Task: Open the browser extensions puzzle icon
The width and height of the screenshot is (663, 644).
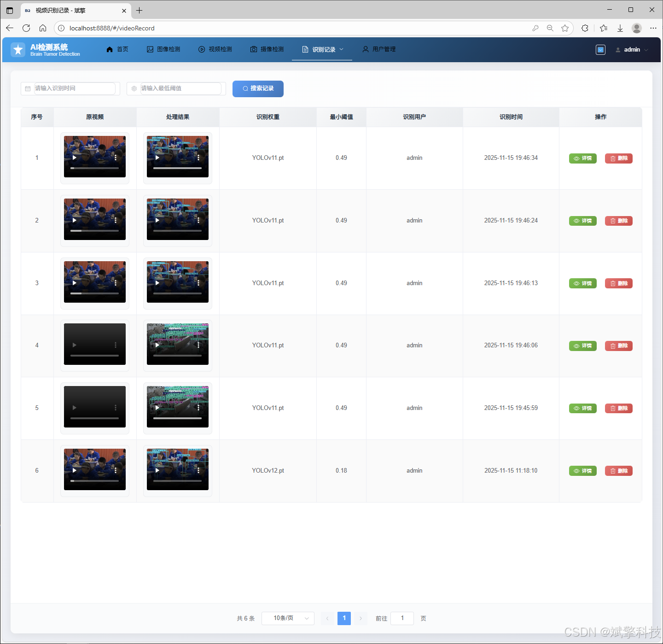Action: click(x=585, y=28)
